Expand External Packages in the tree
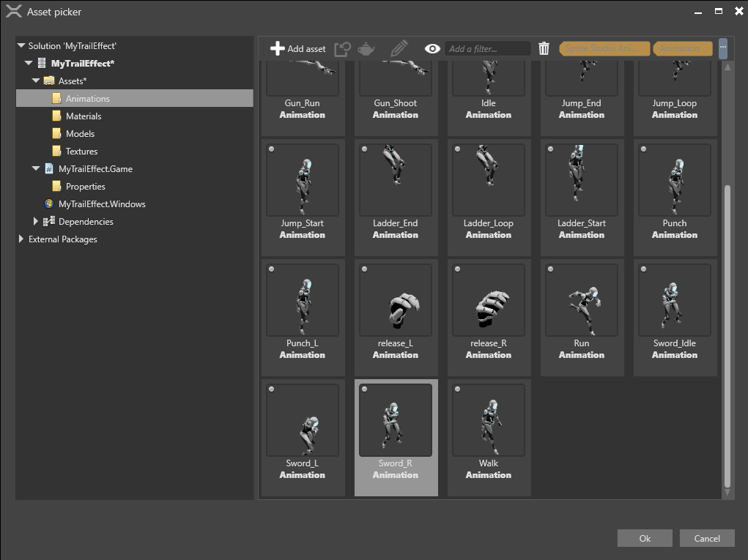Image resolution: width=748 pixels, height=560 pixels. [20, 239]
